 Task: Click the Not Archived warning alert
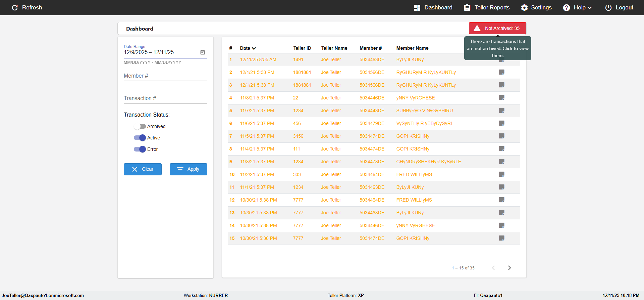click(x=497, y=28)
